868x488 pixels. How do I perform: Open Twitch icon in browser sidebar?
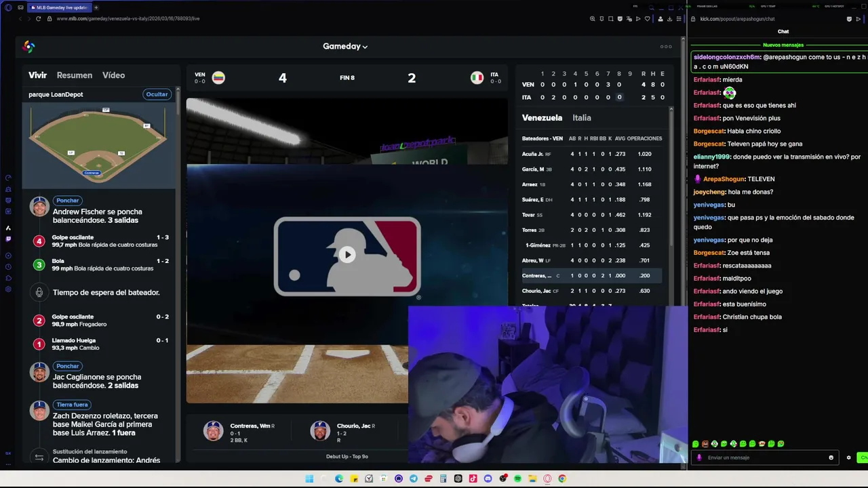(8, 239)
